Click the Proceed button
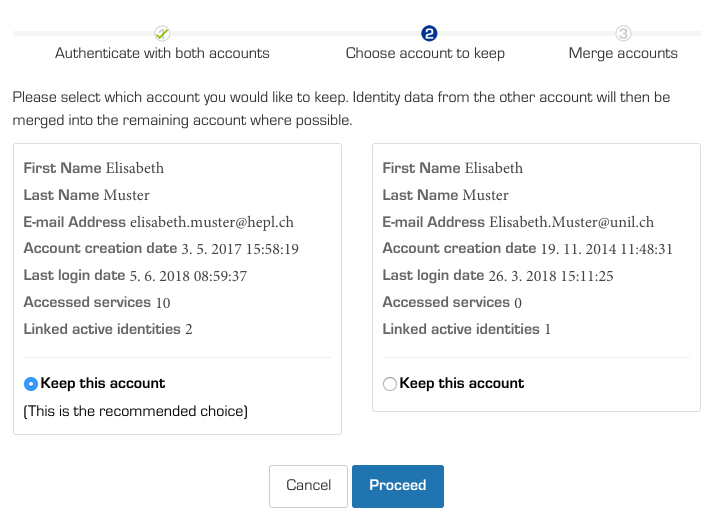The height and width of the screenshot is (518, 719). (x=398, y=486)
